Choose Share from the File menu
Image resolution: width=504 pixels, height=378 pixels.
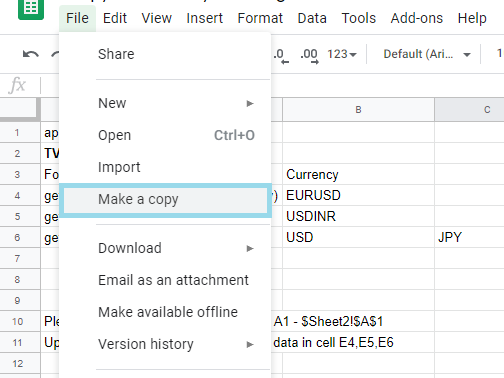point(165,54)
